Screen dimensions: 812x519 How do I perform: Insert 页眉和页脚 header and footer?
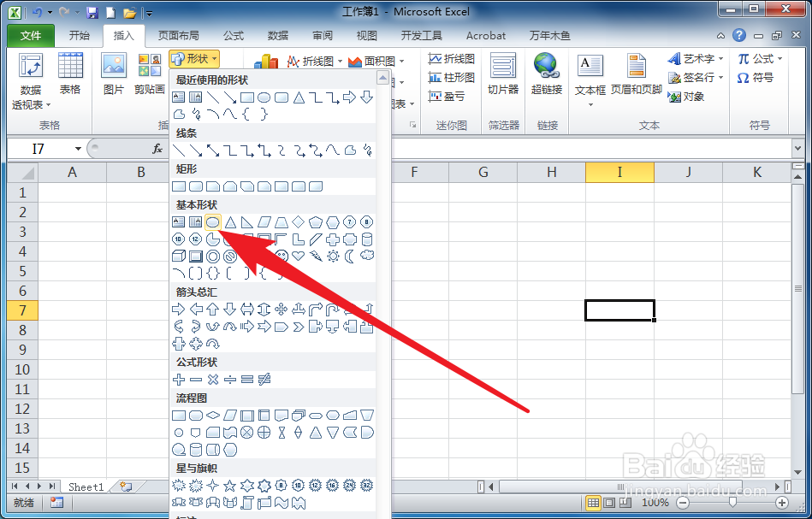(637, 74)
